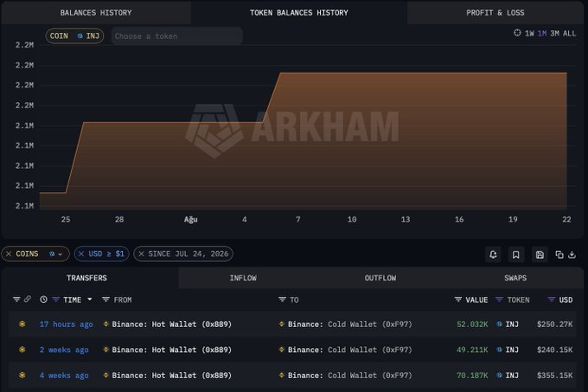Open the VALUE column filter
This screenshot has height=392, width=588.
(x=458, y=299)
